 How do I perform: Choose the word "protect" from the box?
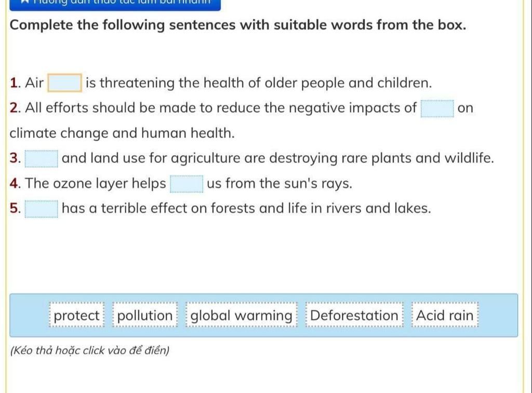77,315
